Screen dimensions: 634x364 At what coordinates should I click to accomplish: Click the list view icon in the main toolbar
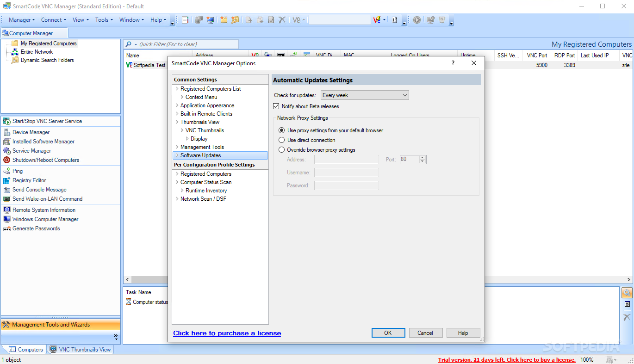tap(186, 20)
